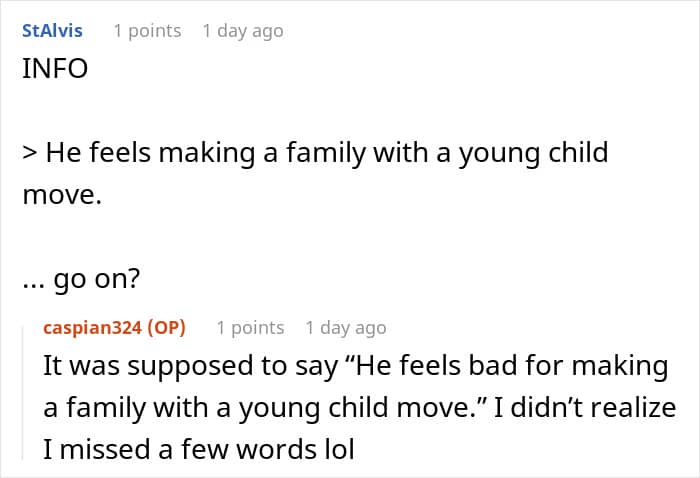Screen dimensions: 700x478
Task: Click the standalone 'move.' line of the quote
Action: click(x=62, y=195)
